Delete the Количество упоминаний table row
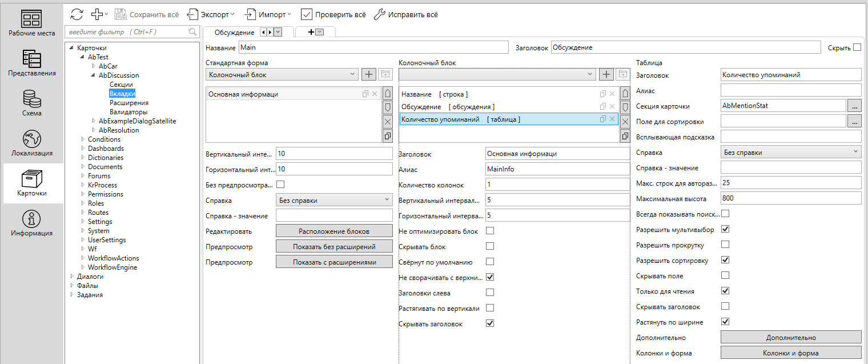Image resolution: width=868 pixels, height=364 pixels. click(x=613, y=119)
